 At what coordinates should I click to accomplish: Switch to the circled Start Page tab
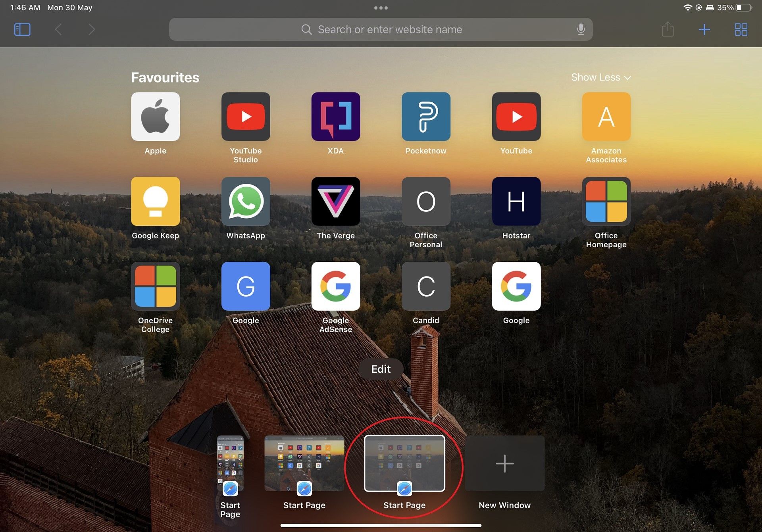[x=404, y=463]
